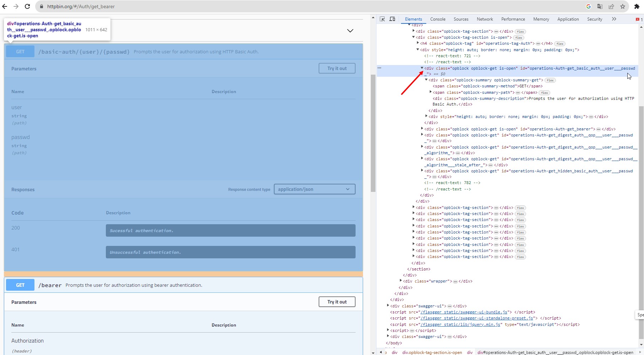Open the browser Extensions puzzle icon
This screenshot has width=644, height=355.
tap(637, 6)
